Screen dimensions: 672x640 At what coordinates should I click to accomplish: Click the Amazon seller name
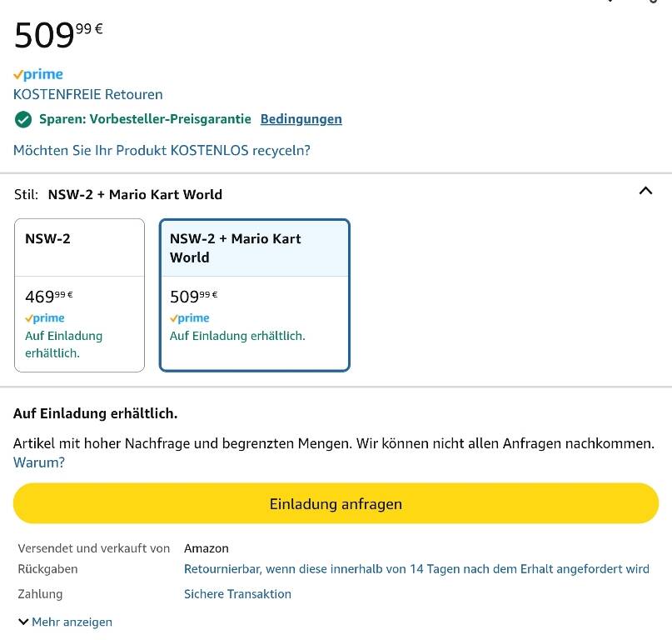207,548
